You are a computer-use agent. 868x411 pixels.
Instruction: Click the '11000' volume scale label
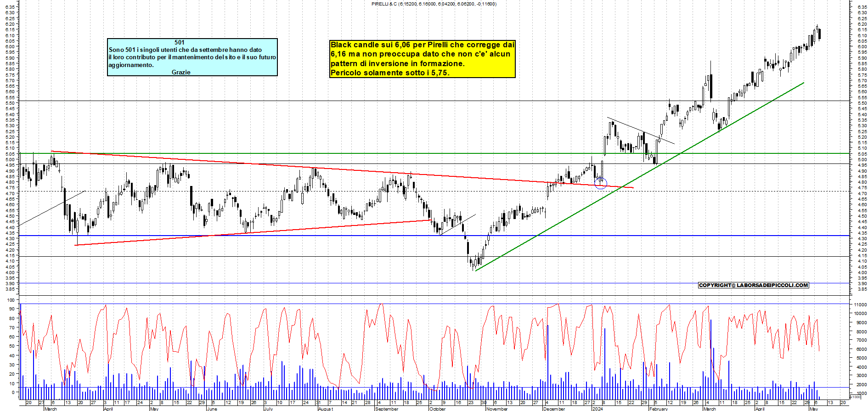(860, 304)
